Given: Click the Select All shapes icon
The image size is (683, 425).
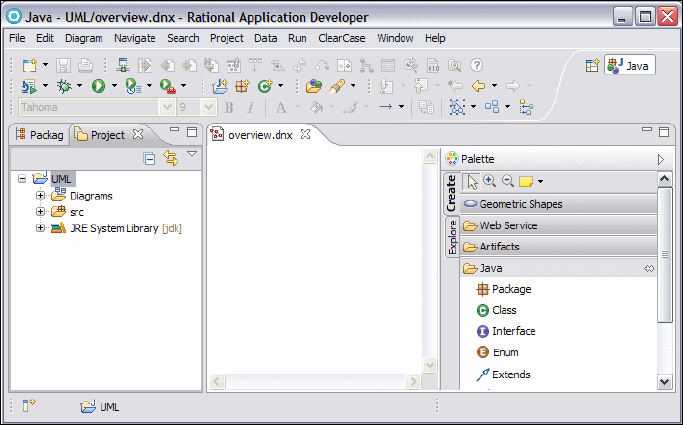Looking at the screenshot, I should pos(457,107).
